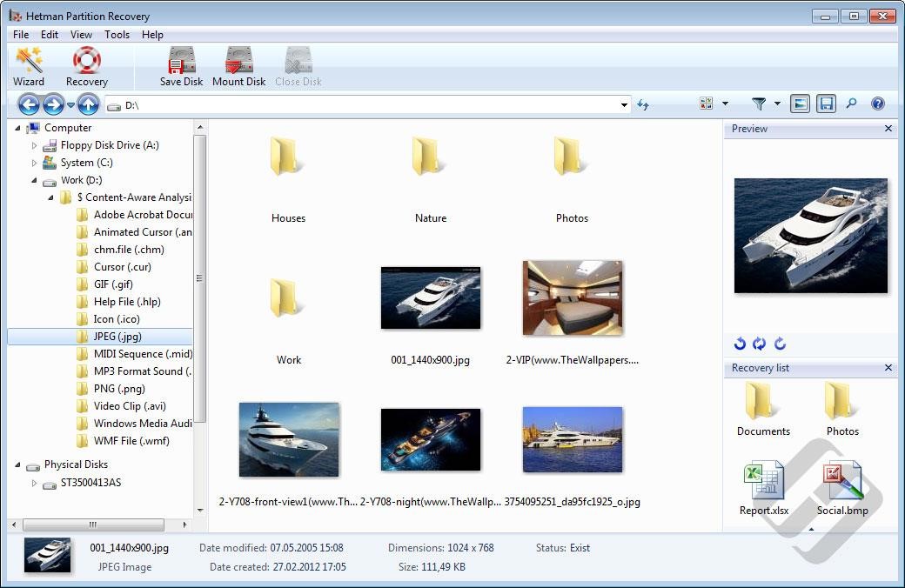Screen dimensions: 905x588
Task: Rotate the preview image left
Action: pyautogui.click(x=740, y=344)
